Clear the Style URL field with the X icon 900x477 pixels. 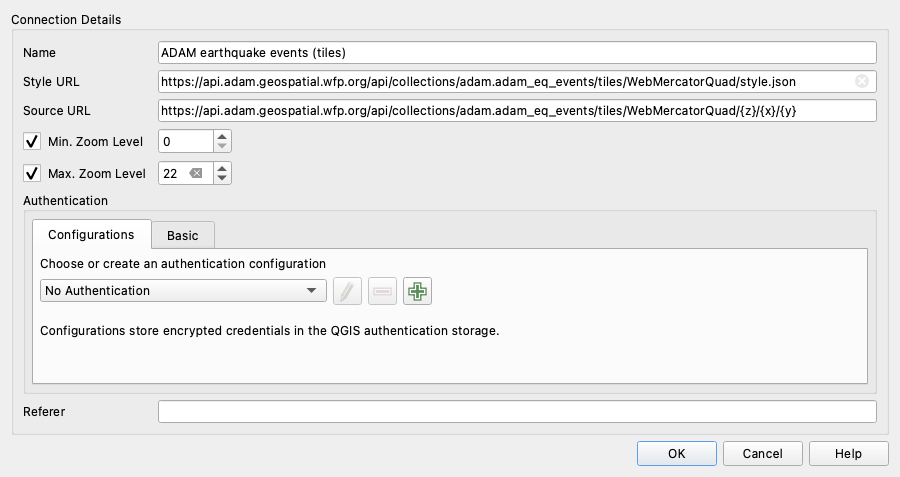pyautogui.click(x=862, y=82)
